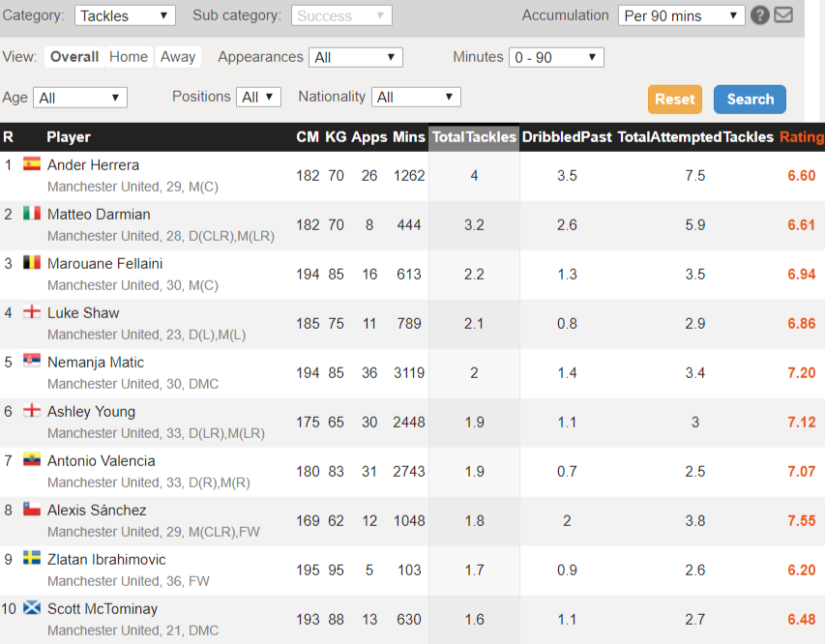Click Alexis Sánchez's rating 7.55
825x644 pixels.
click(x=802, y=521)
